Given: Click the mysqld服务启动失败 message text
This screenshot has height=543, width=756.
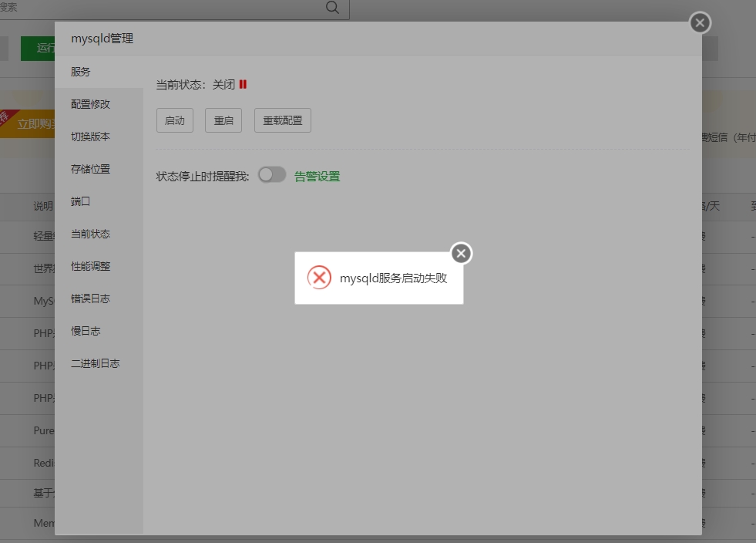Looking at the screenshot, I should (x=394, y=278).
